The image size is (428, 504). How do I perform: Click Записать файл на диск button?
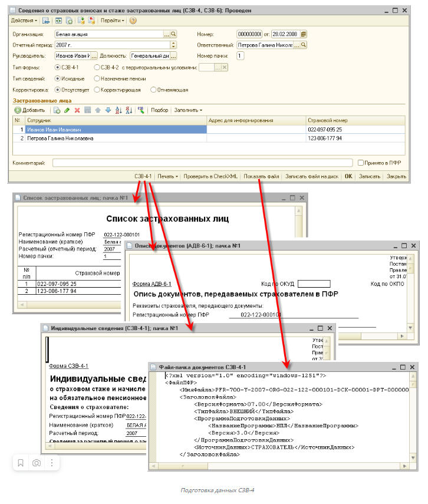311,176
